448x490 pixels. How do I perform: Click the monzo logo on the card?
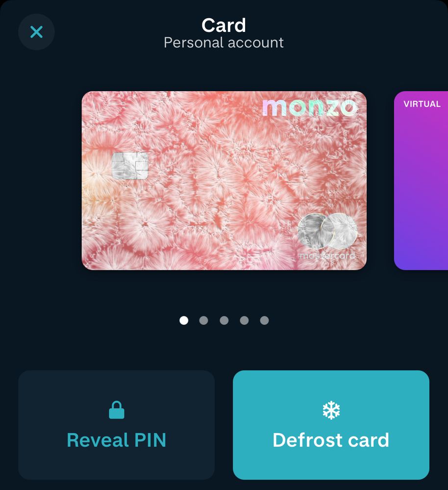[x=309, y=107]
